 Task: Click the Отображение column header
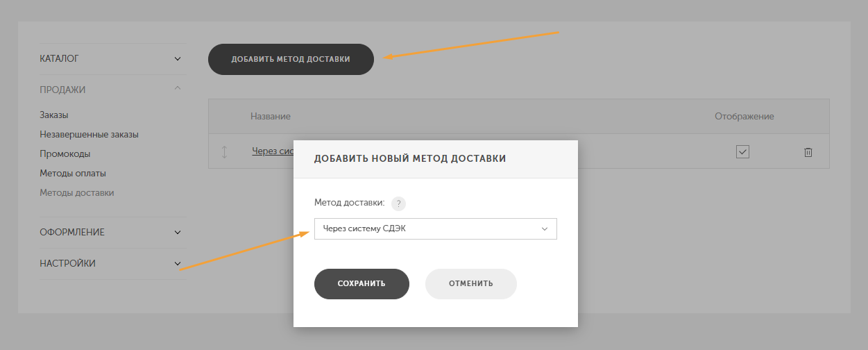[x=744, y=117]
